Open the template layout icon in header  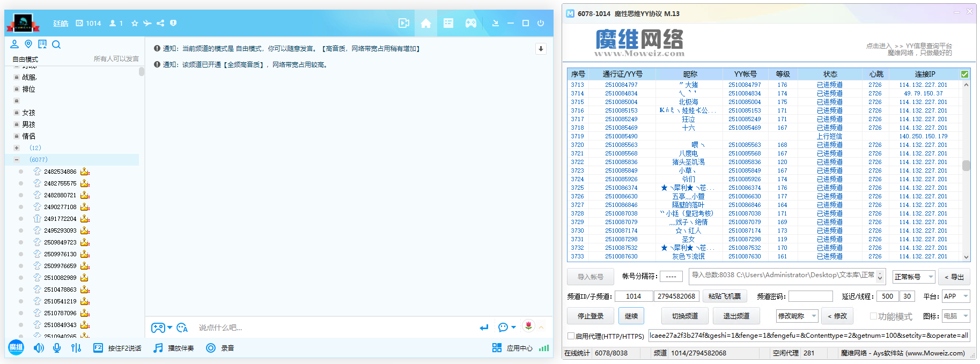[448, 23]
